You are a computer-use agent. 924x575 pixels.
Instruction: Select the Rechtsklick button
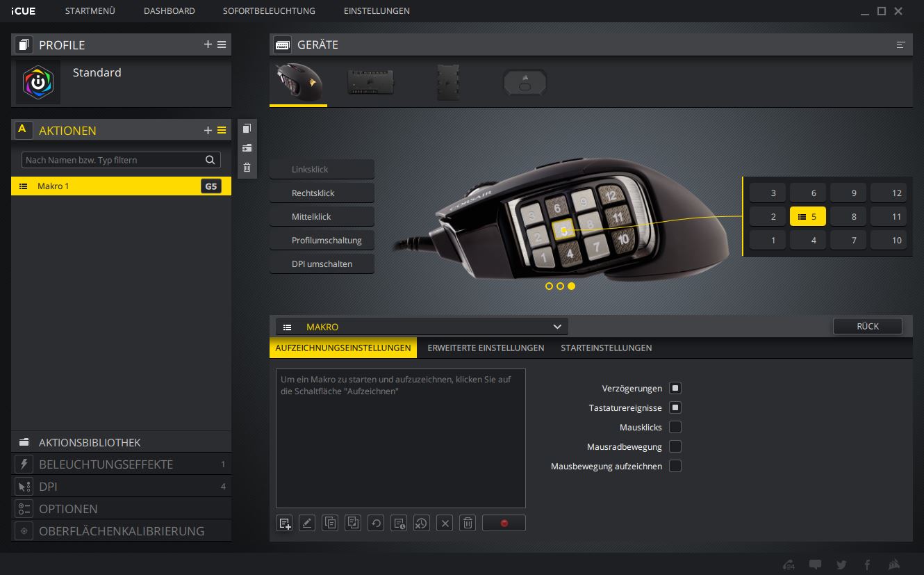click(x=322, y=193)
